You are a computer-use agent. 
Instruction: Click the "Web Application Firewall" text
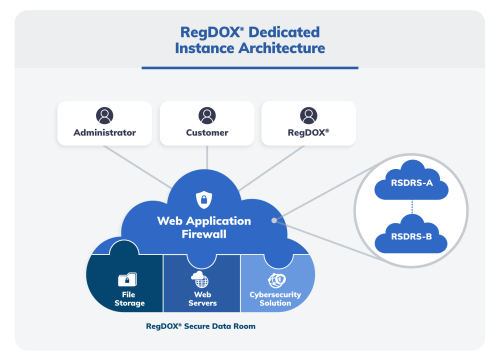tap(204, 227)
